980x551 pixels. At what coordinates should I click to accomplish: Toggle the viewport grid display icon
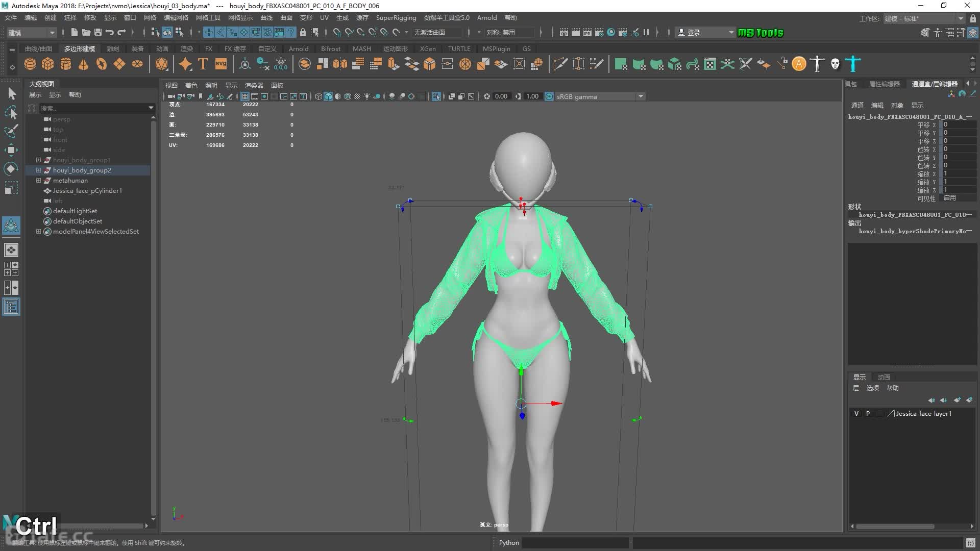pos(245,96)
